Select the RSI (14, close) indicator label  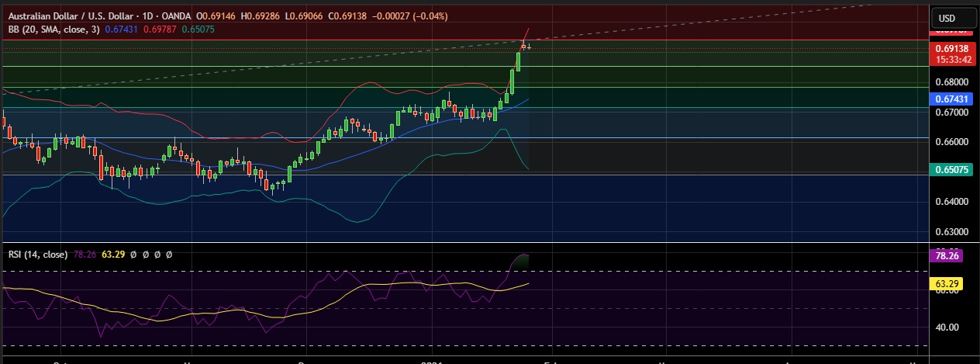(36, 254)
